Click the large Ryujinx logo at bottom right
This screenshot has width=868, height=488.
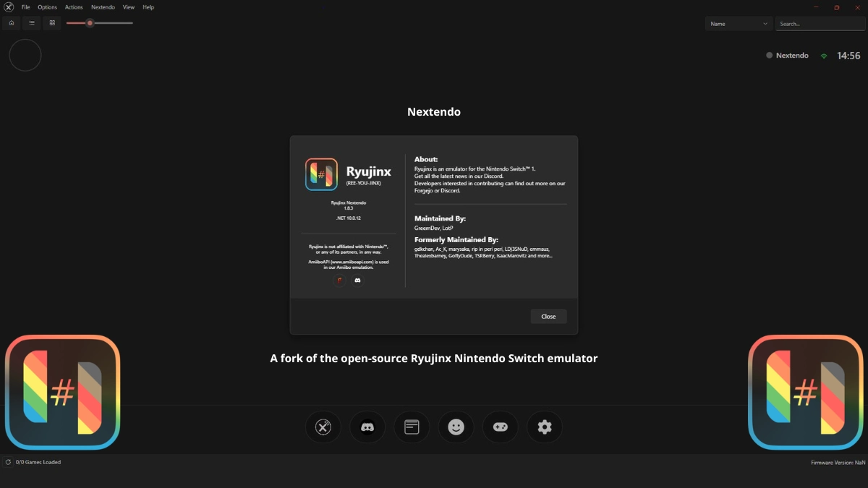[806, 393]
